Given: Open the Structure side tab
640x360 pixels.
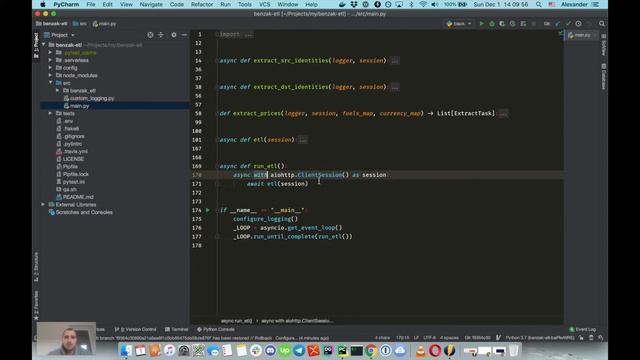Looking at the screenshot, I should click(36, 267).
